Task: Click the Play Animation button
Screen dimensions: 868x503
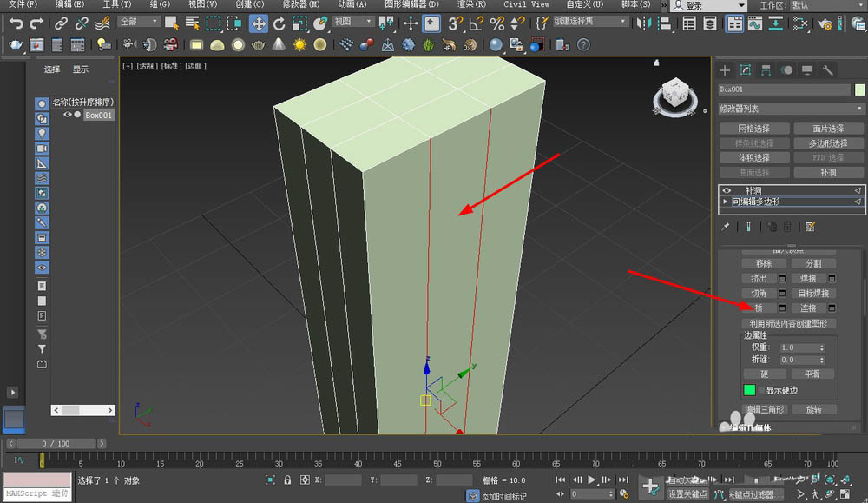Action: 592,480
